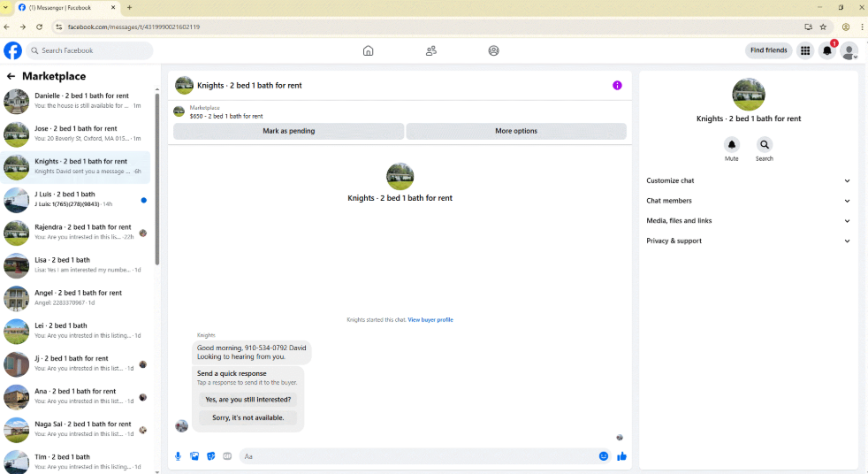The width and height of the screenshot is (868, 474).
Task: Open Angel 2 bed 1 bath conversation
Action: pyautogui.click(x=76, y=298)
